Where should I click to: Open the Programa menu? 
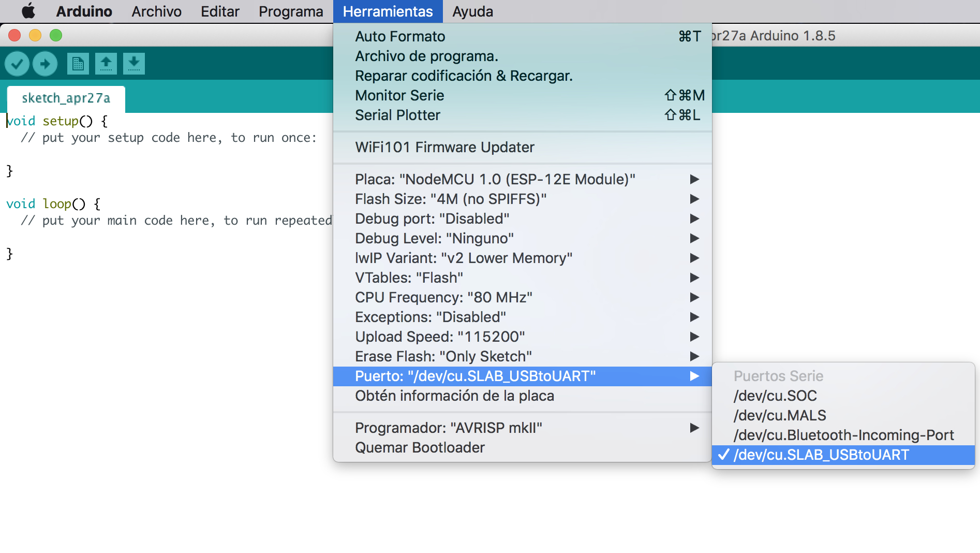pyautogui.click(x=291, y=11)
